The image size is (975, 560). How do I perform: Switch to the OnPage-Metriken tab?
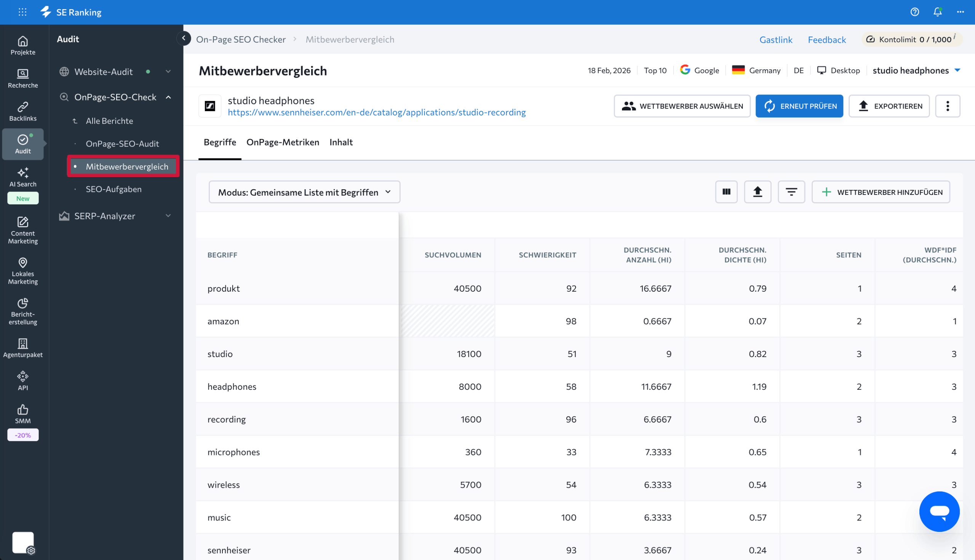(x=283, y=142)
